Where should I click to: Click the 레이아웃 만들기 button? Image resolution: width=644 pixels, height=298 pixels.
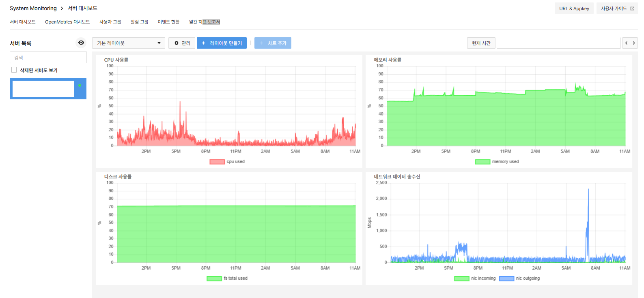point(222,43)
